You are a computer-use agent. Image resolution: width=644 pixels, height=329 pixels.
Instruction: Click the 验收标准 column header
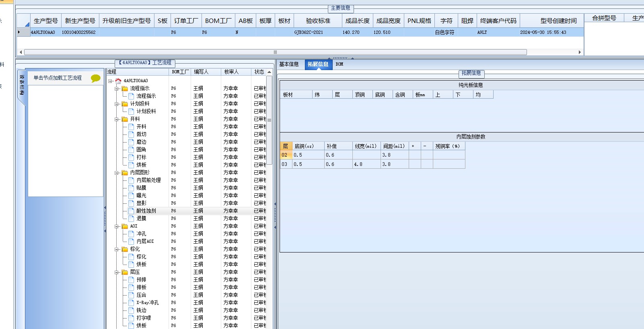318,21
